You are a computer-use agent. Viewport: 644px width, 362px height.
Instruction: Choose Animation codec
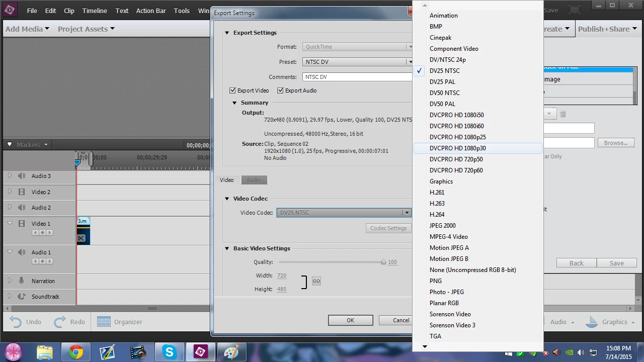(478, 16)
